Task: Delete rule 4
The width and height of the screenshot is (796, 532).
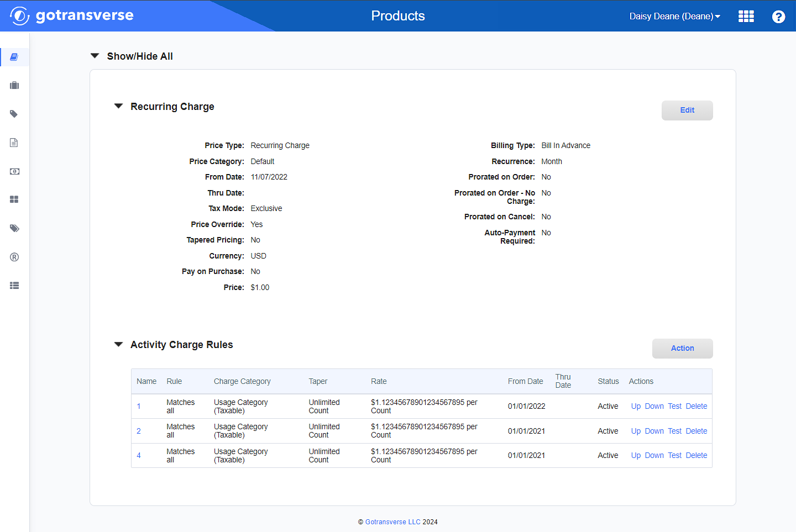Action: pyautogui.click(x=696, y=455)
